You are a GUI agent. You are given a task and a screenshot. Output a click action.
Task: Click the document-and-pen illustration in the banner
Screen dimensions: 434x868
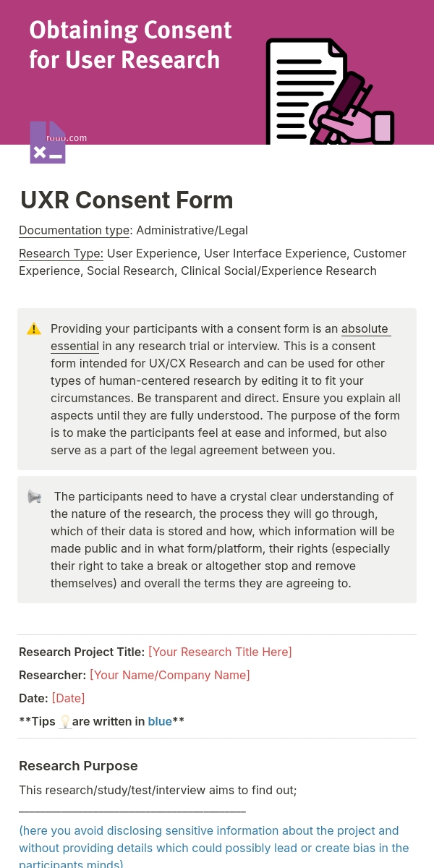[x=330, y=92]
